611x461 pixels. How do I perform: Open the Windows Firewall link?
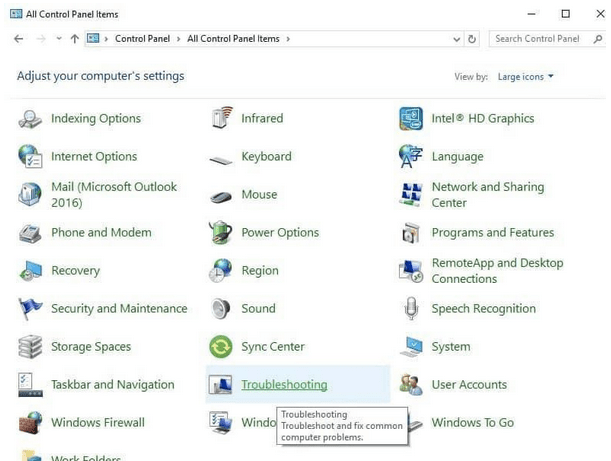coord(98,422)
